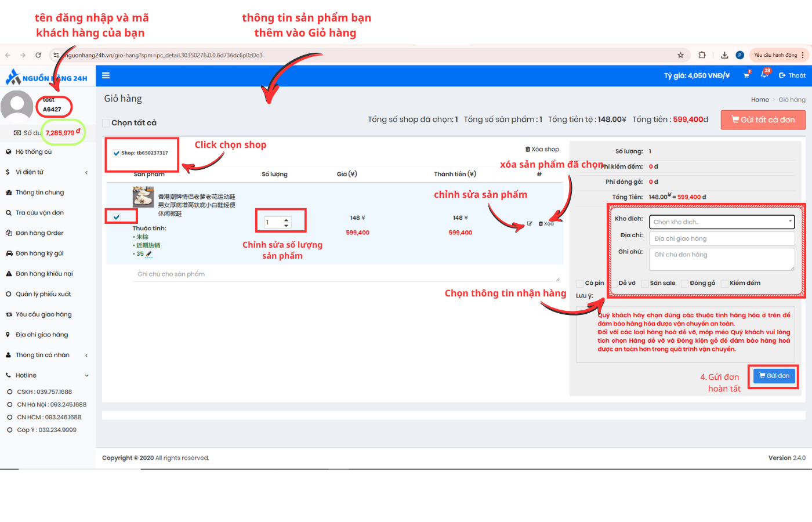Open the Chọn kho đích dropdown

722,222
